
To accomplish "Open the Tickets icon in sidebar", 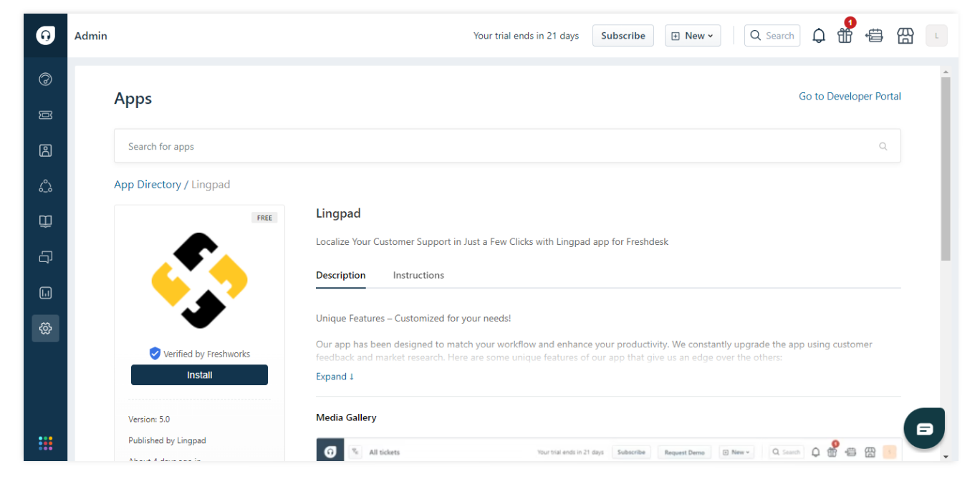I will [45, 115].
